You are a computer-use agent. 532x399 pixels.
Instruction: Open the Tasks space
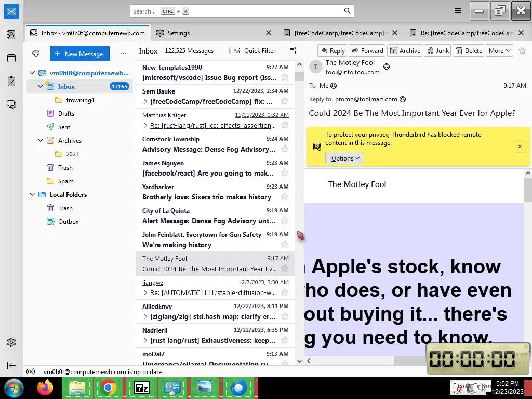pos(11,82)
